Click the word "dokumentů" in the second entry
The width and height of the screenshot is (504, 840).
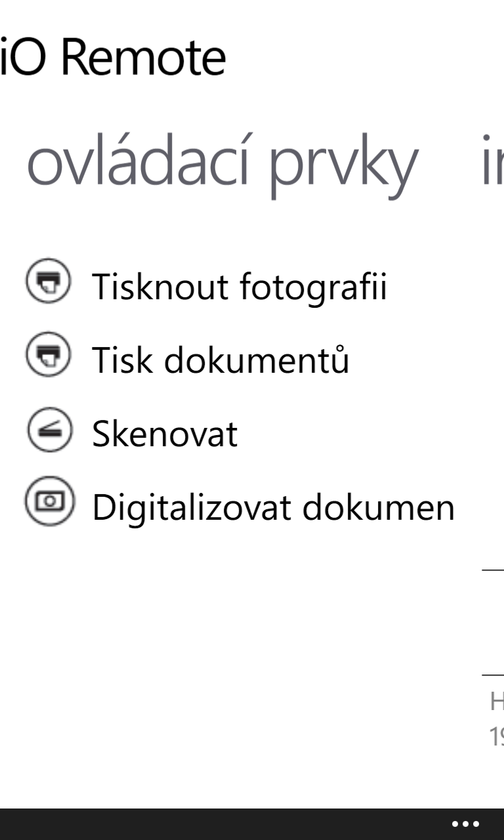click(257, 359)
